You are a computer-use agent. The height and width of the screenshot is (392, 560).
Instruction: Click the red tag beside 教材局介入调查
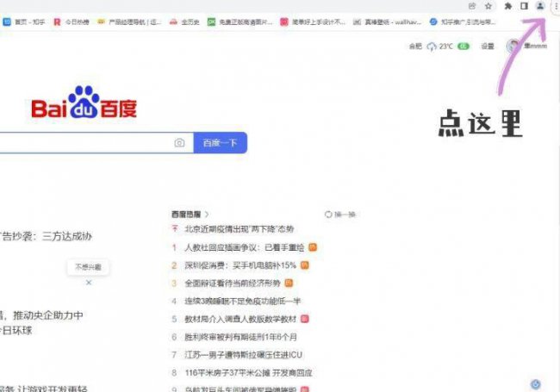tap(305, 319)
